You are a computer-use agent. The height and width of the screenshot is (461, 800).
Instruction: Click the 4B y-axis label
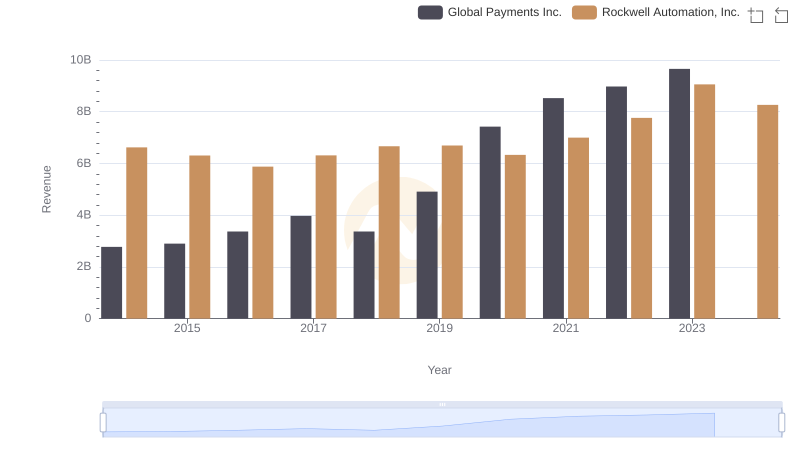[x=84, y=215]
